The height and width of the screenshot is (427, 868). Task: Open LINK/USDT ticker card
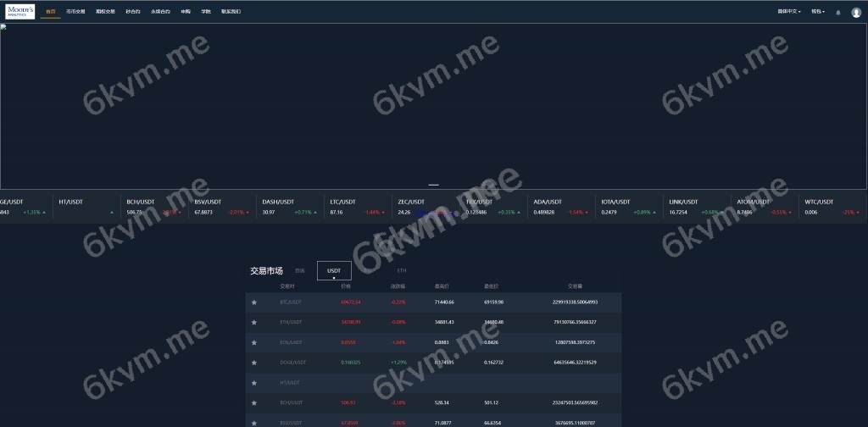[x=697, y=207]
